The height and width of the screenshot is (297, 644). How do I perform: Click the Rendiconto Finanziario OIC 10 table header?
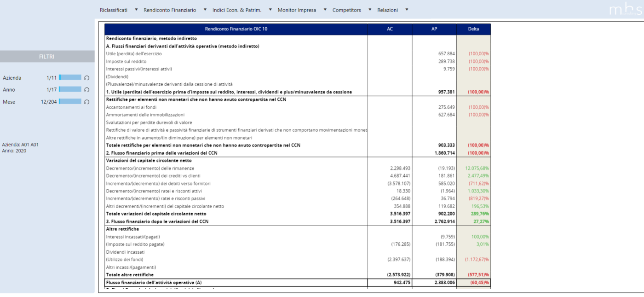(236, 29)
